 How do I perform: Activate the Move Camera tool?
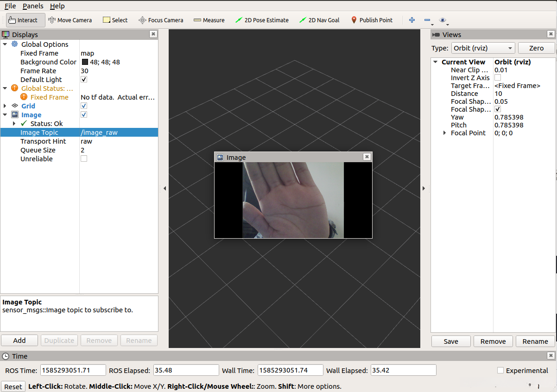[70, 20]
